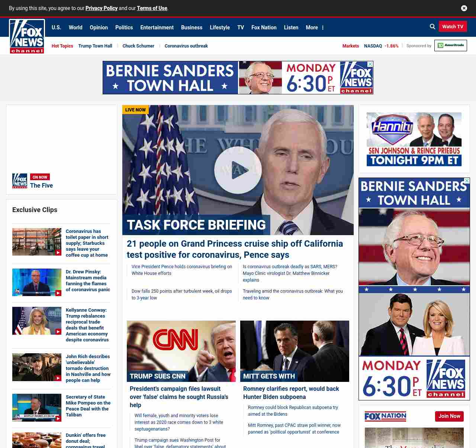Select the Coronavirus outbreak hot topic

186,46
